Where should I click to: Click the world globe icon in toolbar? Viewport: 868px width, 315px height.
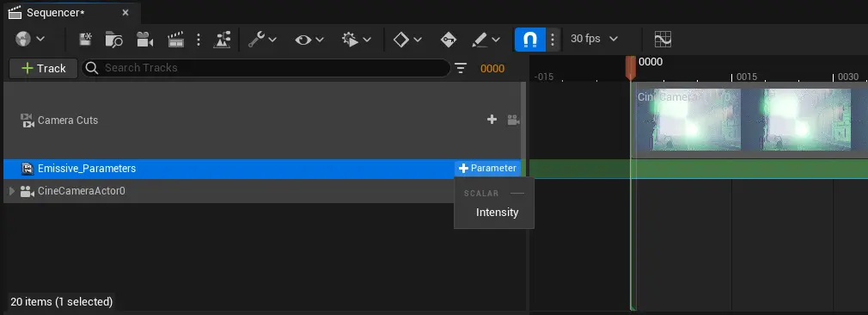[23, 39]
